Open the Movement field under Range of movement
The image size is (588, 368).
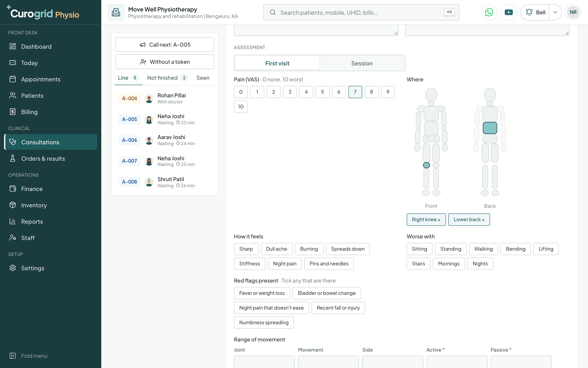point(328,362)
